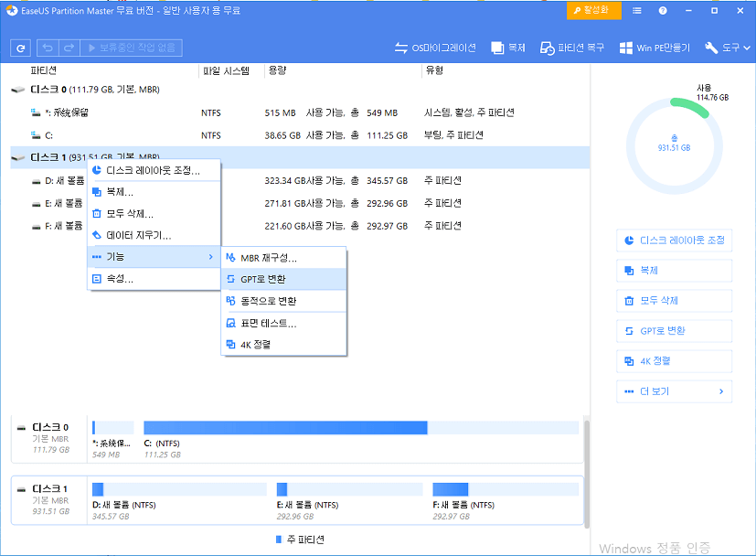Click the undo arrow icon
Screen dimensions: 756x556
47,48
